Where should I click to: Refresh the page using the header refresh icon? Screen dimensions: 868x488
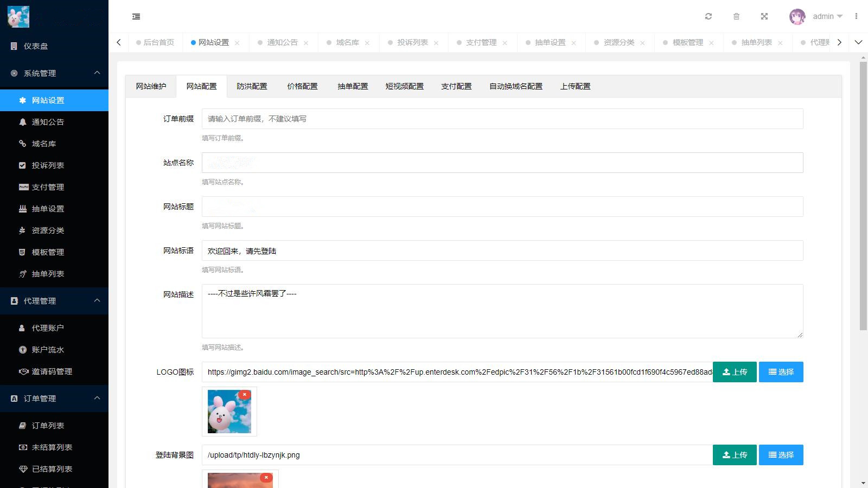(709, 16)
